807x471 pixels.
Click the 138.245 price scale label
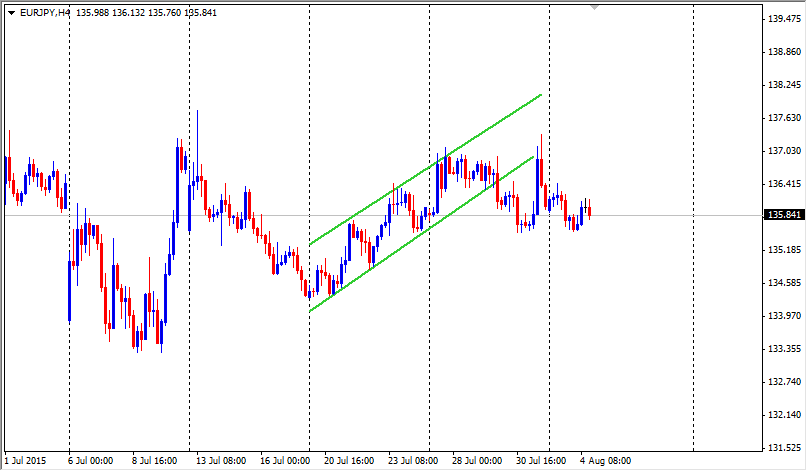coord(784,85)
